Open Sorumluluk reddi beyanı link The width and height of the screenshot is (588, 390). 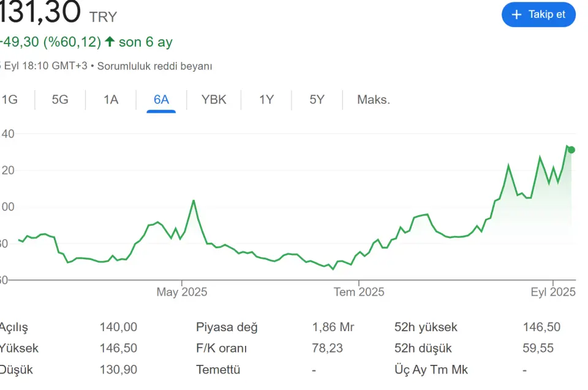point(154,66)
